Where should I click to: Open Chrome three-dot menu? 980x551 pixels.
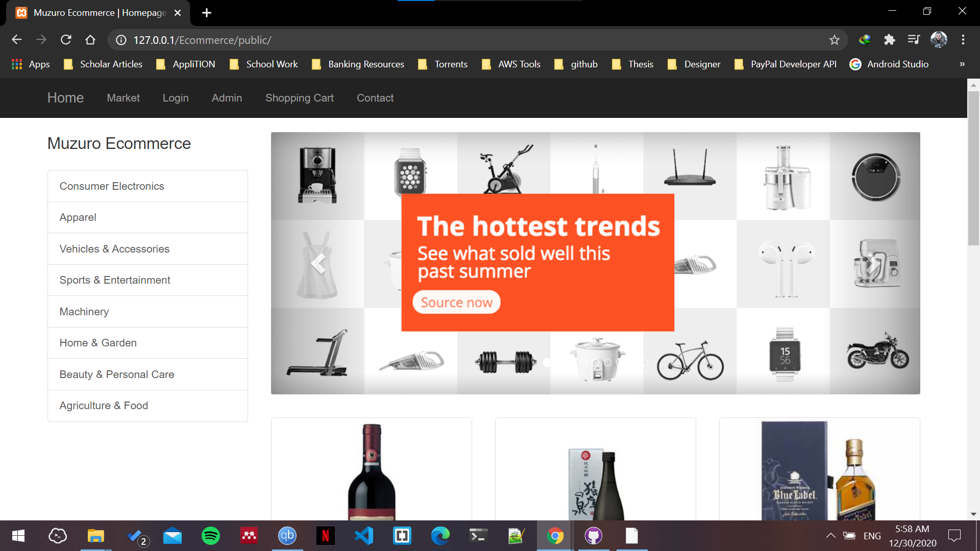(963, 40)
